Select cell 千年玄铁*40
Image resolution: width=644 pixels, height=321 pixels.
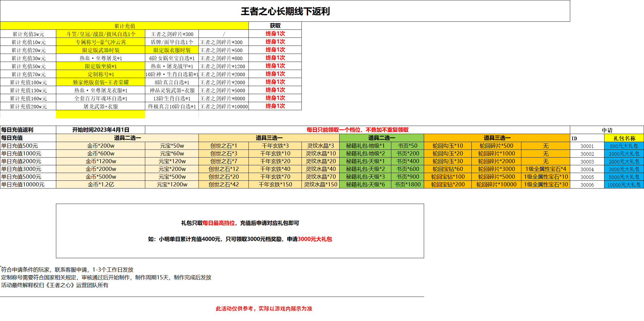coord(275,169)
